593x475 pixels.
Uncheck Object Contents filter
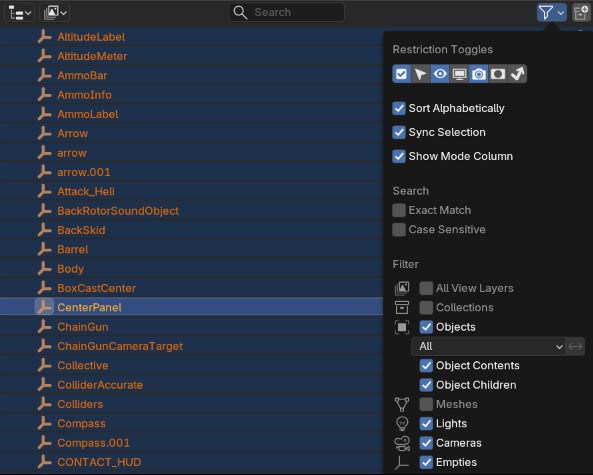(426, 365)
